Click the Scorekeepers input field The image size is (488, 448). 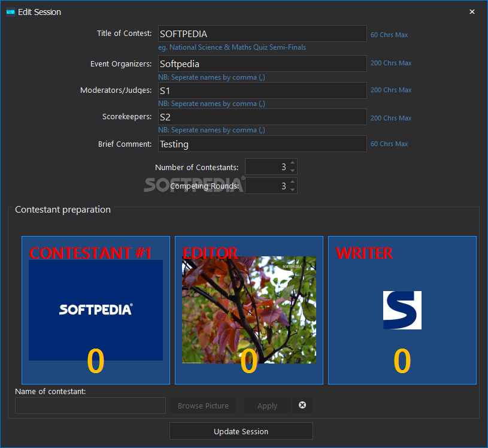click(x=262, y=117)
